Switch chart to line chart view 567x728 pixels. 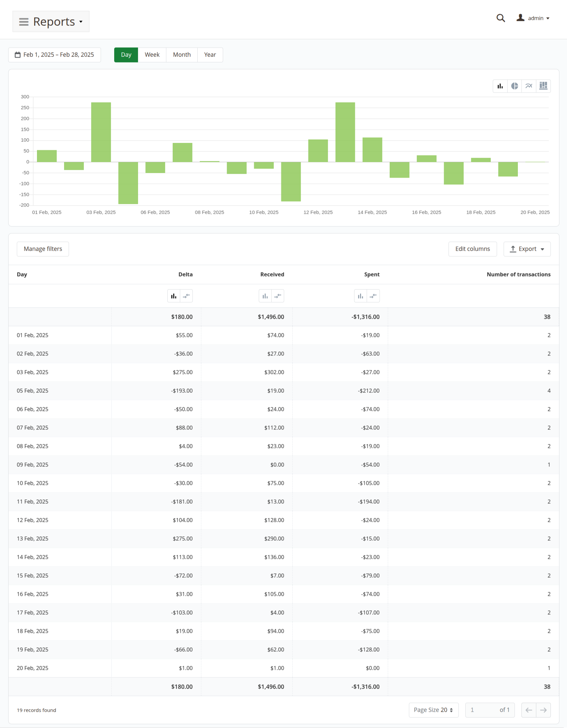click(529, 86)
